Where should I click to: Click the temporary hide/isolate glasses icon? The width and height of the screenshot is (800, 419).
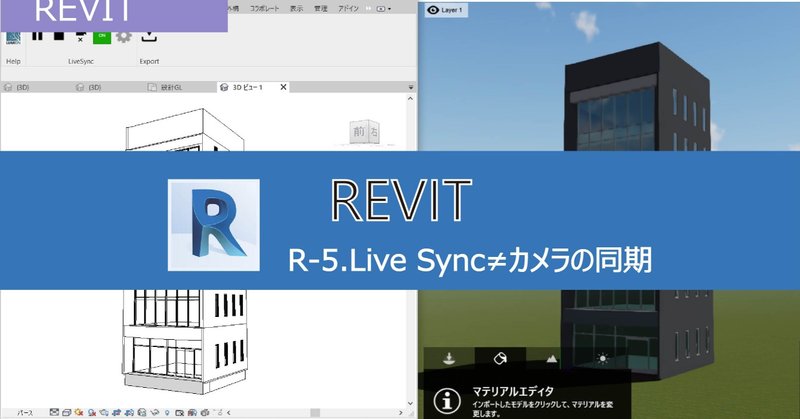[154, 412]
